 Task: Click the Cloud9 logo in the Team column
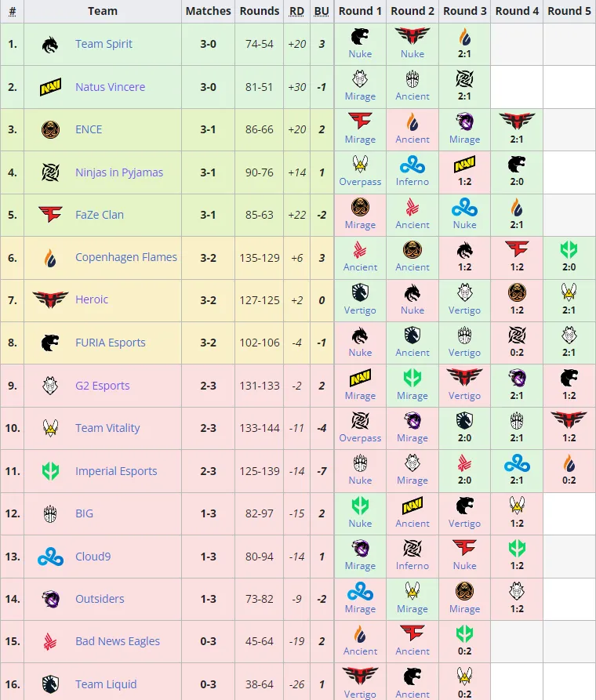pyautogui.click(x=50, y=557)
